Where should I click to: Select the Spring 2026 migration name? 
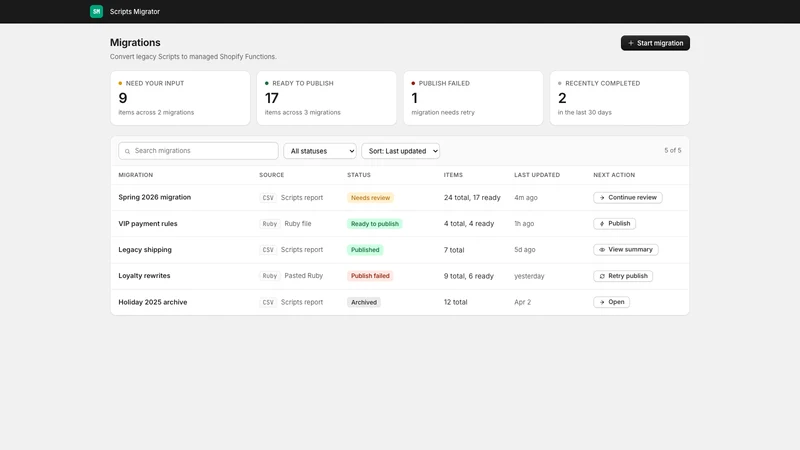tap(155, 197)
